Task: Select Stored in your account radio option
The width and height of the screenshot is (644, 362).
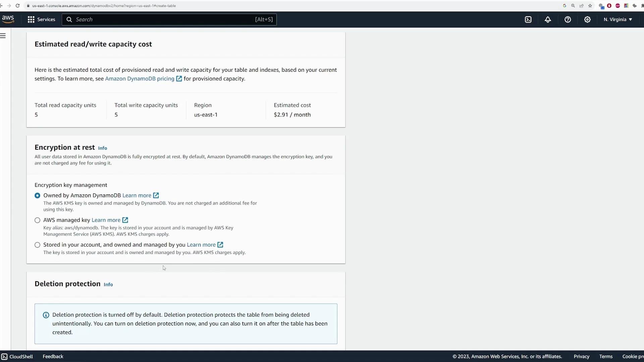Action: (x=37, y=245)
